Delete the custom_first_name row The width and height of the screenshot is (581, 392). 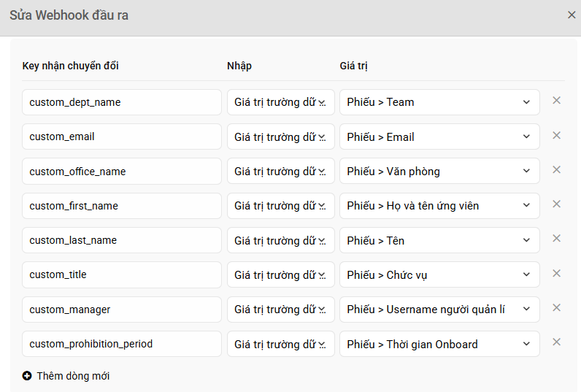point(556,204)
